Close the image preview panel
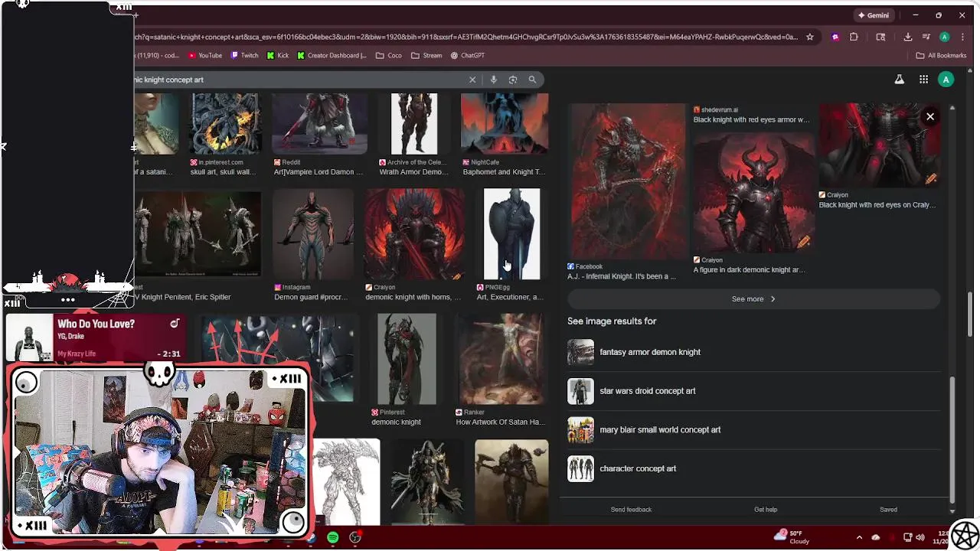This screenshot has width=980, height=551. [930, 116]
